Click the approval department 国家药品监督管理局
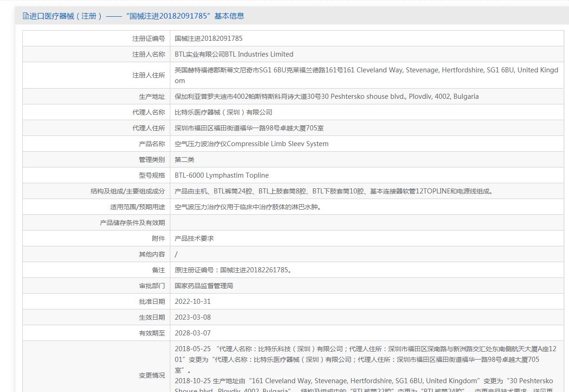Viewport: 569px width, 392px height. click(x=204, y=286)
